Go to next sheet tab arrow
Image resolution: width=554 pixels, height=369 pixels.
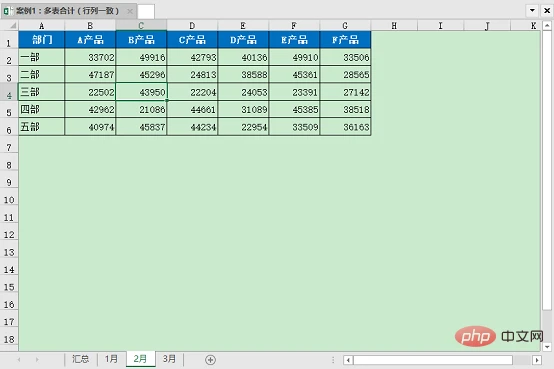point(37,360)
